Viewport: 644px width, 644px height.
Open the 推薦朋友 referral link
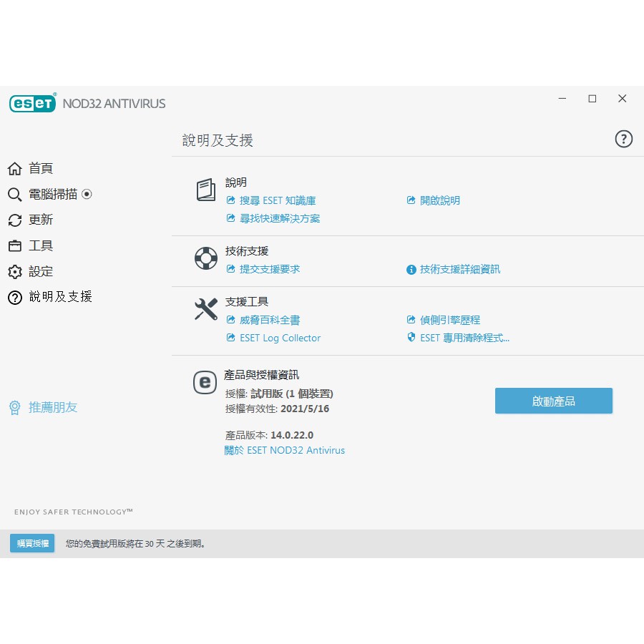pos(53,407)
